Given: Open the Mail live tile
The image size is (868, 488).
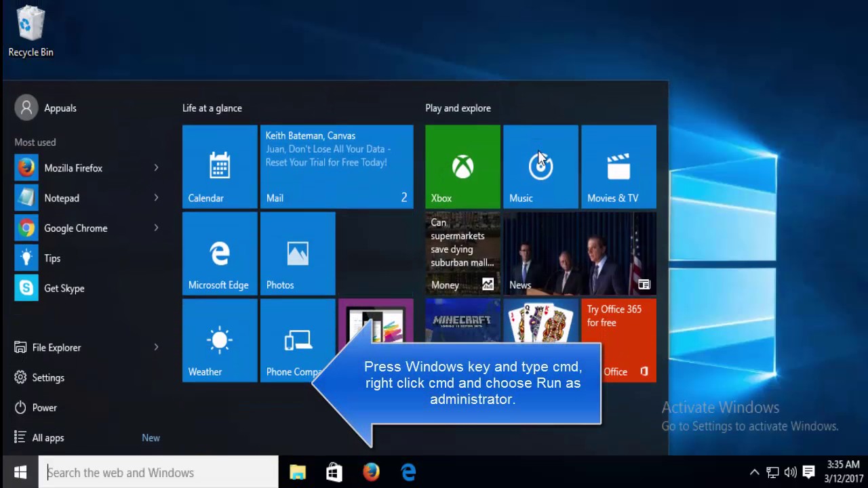Looking at the screenshot, I should click(x=336, y=166).
